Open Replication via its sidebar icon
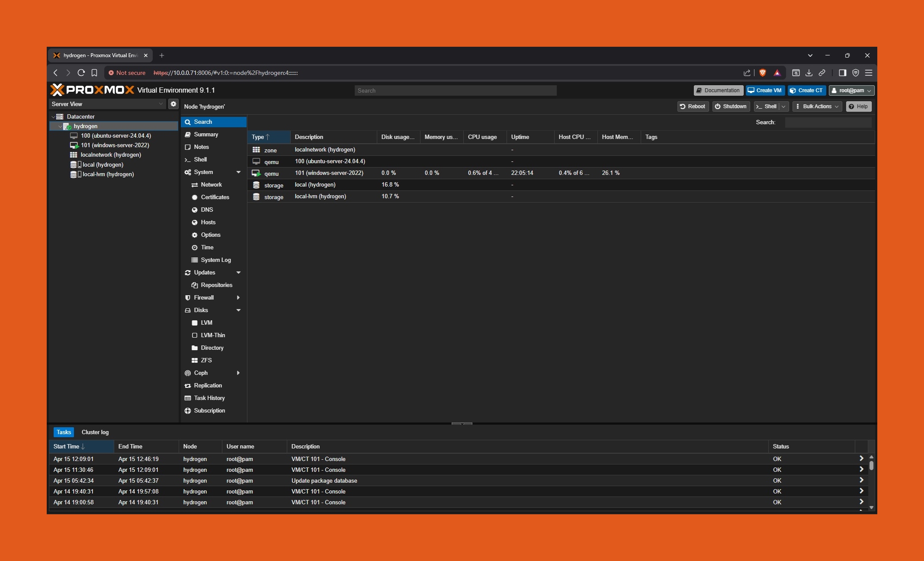 tap(188, 385)
